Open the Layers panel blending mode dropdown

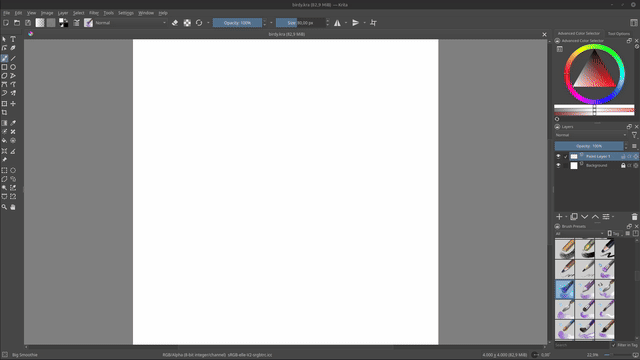pyautogui.click(x=591, y=135)
